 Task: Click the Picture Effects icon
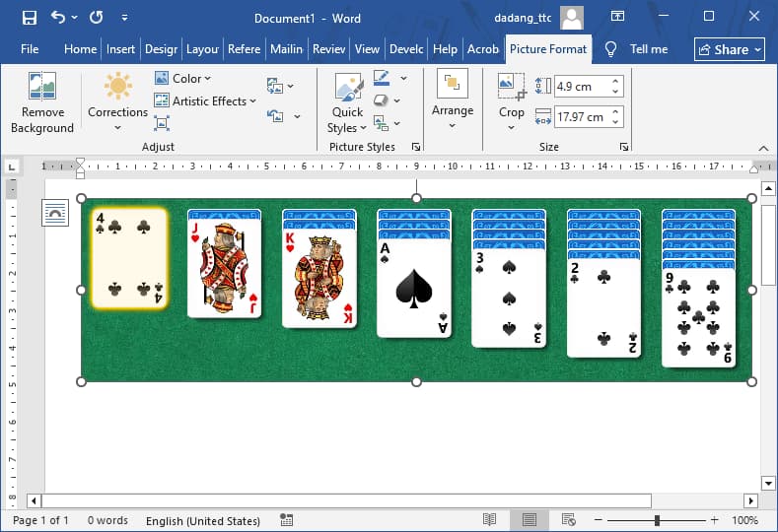pos(381,100)
